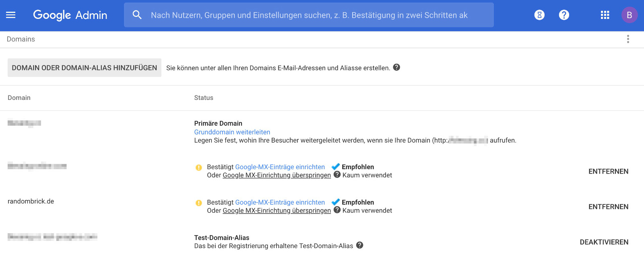This screenshot has height=263, width=644.
Task: Click the Domains breadcrumb title
Action: click(21, 39)
